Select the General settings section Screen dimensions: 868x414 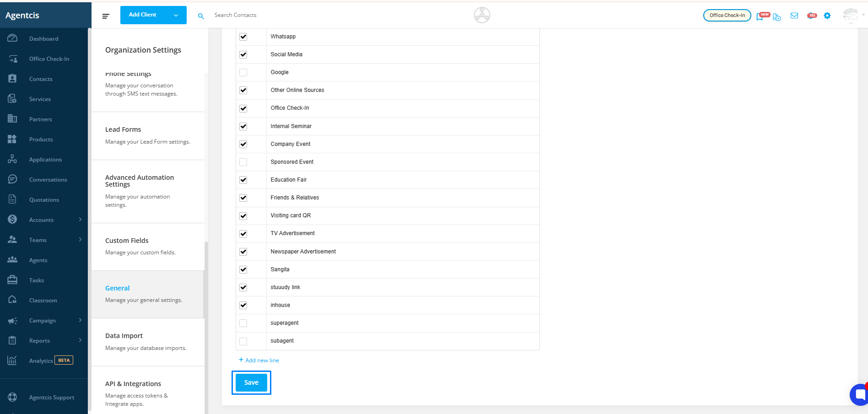(x=148, y=294)
